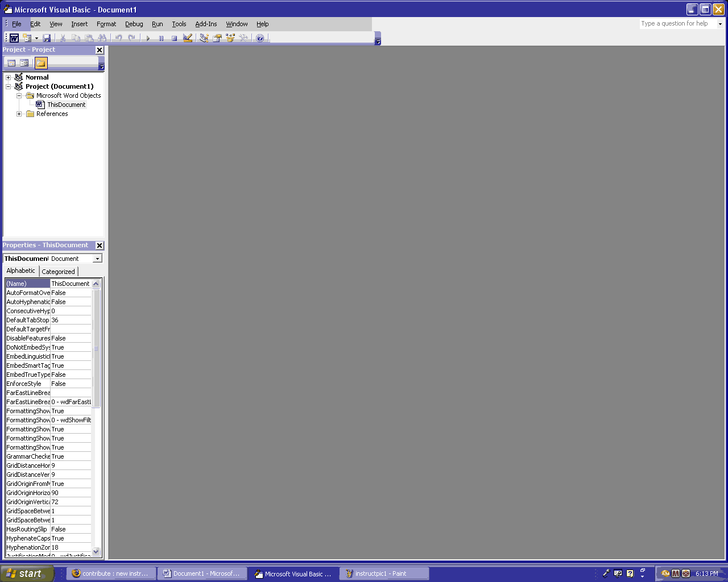Run the macro with the play icon
The height and width of the screenshot is (582, 728).
click(148, 38)
